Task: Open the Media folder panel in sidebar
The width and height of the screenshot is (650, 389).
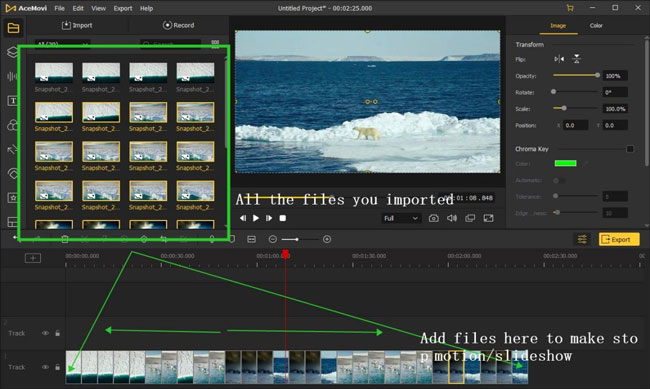Action: pyautogui.click(x=13, y=28)
